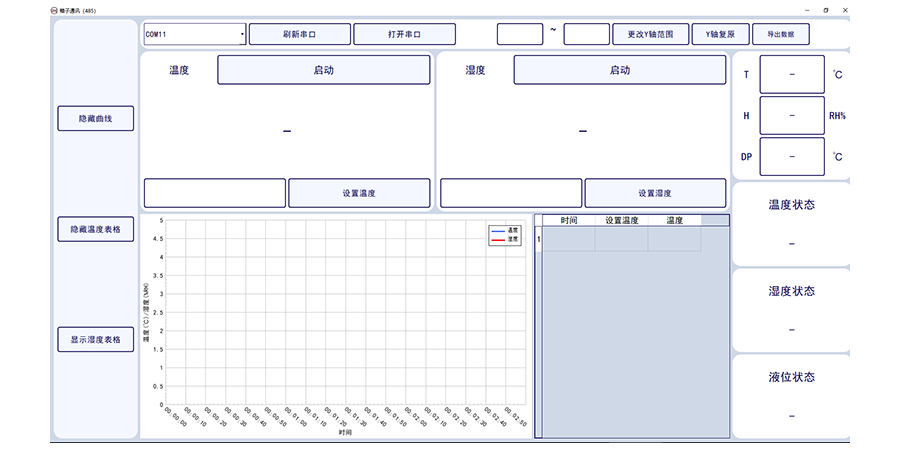
Task: Click the 湿度状态 label
Action: point(792,291)
